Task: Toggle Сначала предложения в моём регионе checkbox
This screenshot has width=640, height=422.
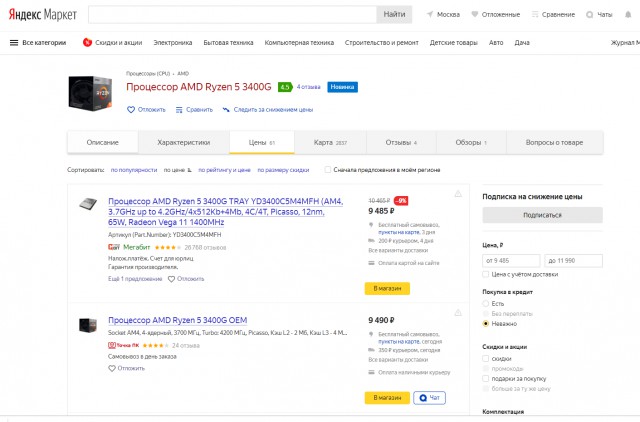Action: (x=327, y=169)
